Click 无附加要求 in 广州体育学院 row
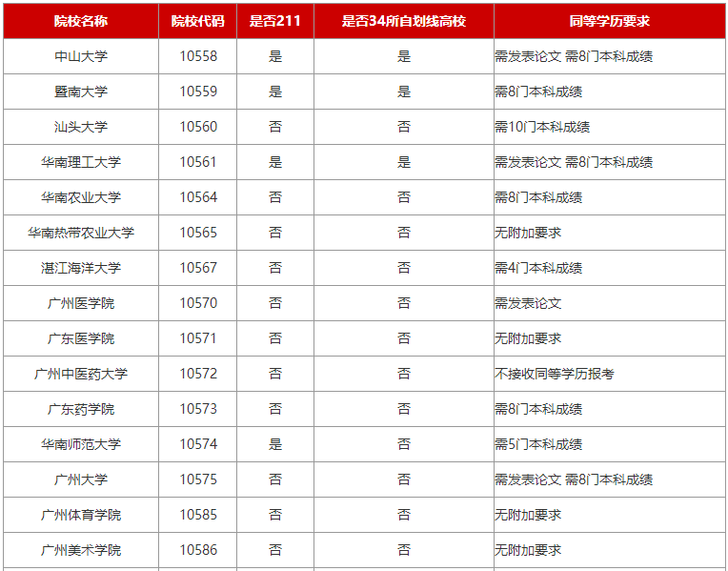The height and width of the screenshot is (571, 728). point(528,516)
